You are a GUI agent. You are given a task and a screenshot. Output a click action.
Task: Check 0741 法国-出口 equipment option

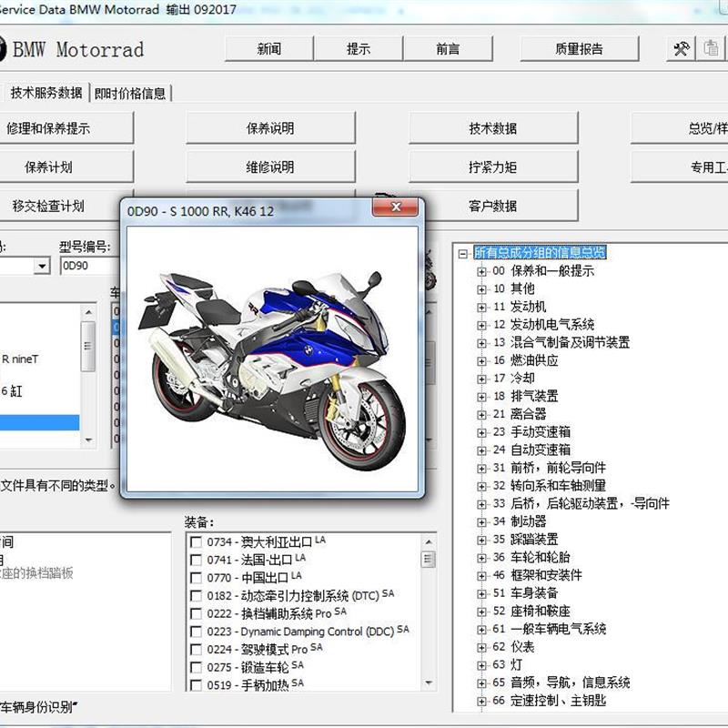(x=196, y=560)
